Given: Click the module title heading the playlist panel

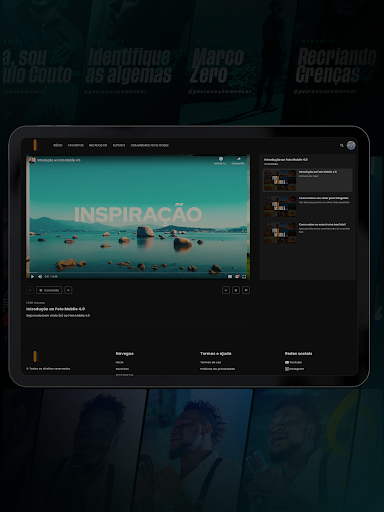Looking at the screenshot, I should (286, 160).
